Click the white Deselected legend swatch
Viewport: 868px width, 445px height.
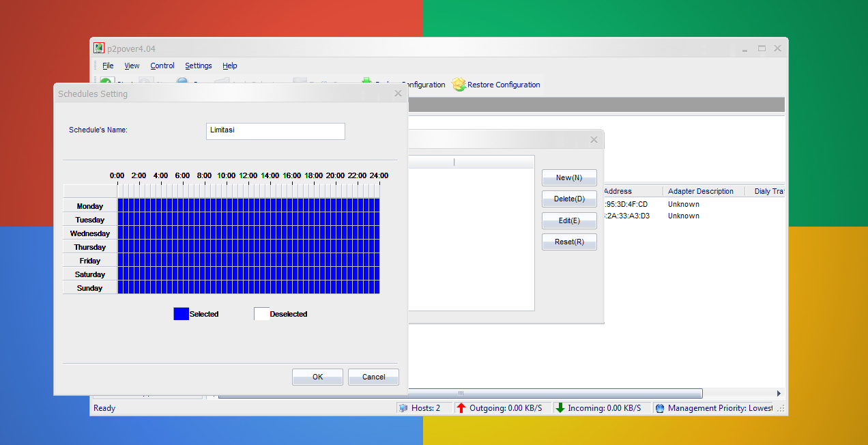pyautogui.click(x=261, y=314)
